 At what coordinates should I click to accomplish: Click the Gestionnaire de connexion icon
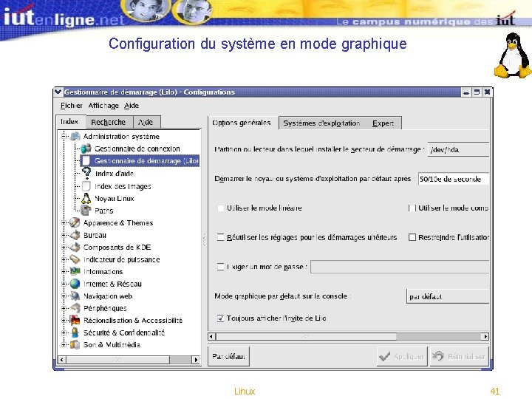86,149
